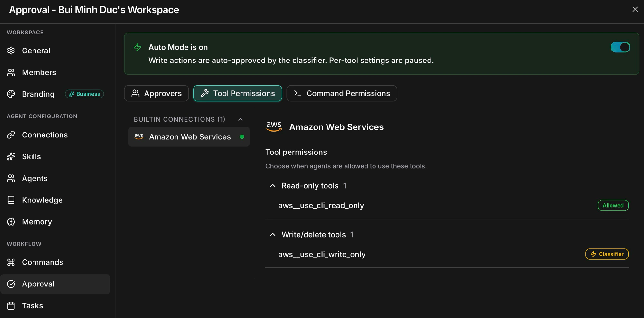The image size is (644, 318).
Task: Click the large AWS logo in header
Action: coord(274,126)
